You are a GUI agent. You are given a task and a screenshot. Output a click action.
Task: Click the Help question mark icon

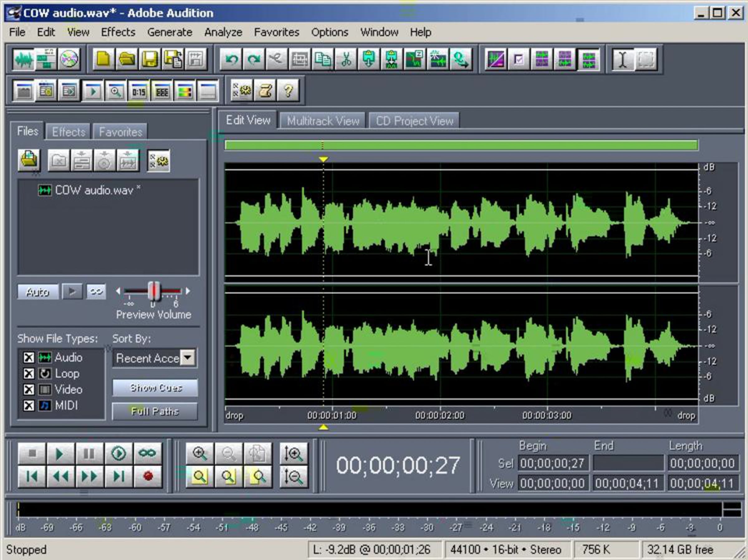(x=288, y=91)
